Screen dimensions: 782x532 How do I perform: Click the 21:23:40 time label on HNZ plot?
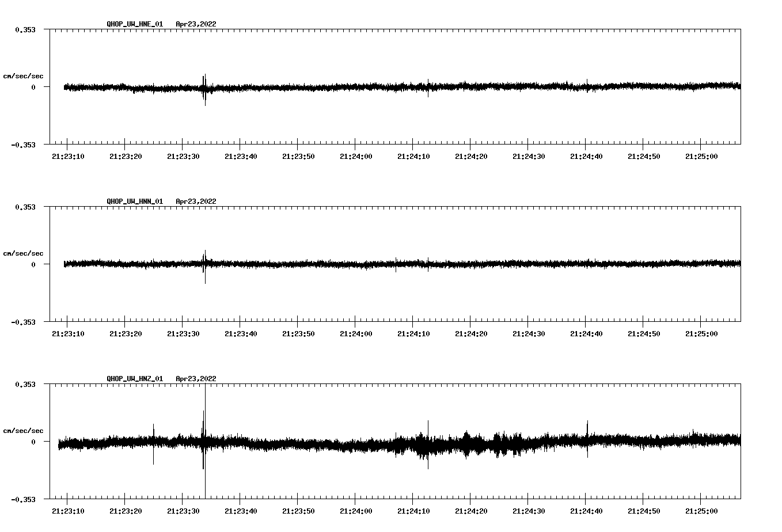pos(241,511)
